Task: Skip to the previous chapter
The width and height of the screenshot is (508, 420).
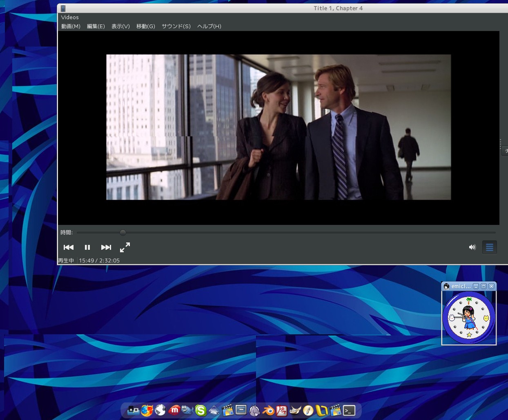Action: (69, 247)
